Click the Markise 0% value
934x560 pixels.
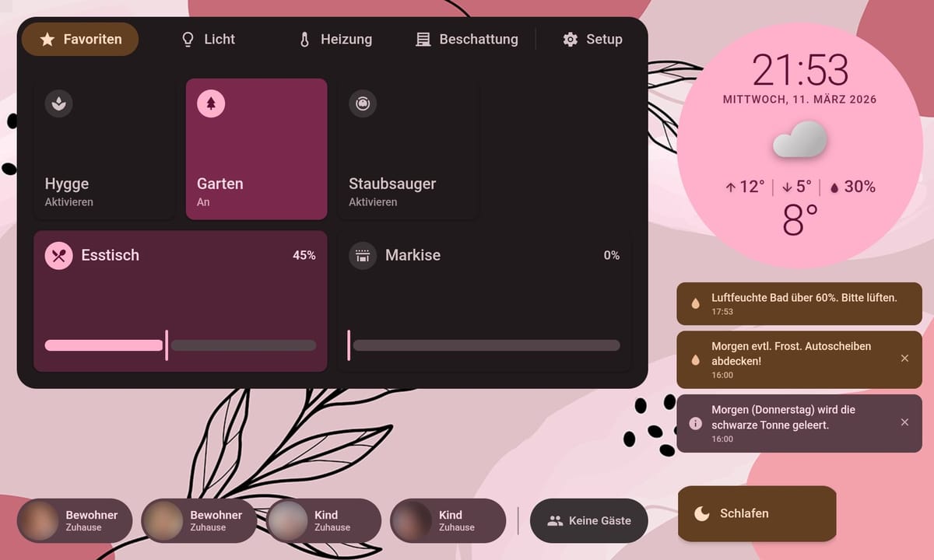(612, 255)
